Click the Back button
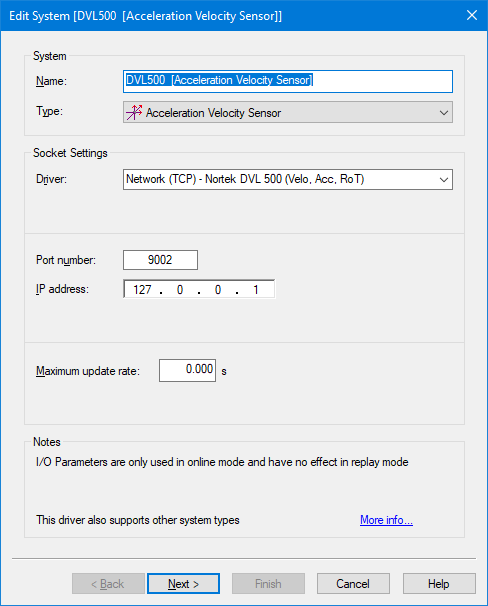This screenshot has width=488, height=606. 108,584
